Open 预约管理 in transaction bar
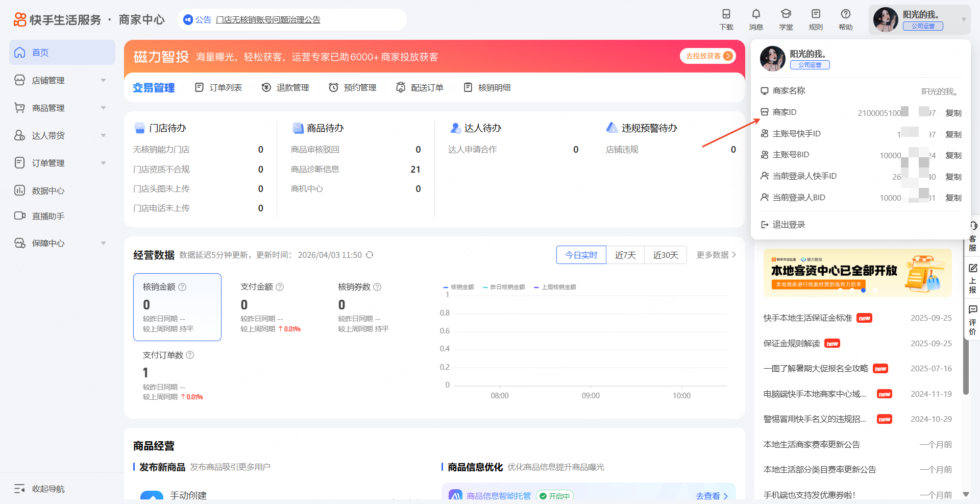Viewport: 980px width, 504px height. [x=353, y=88]
